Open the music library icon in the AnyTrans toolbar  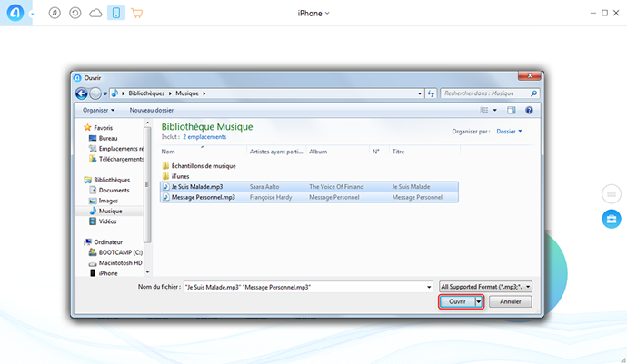pos(55,13)
